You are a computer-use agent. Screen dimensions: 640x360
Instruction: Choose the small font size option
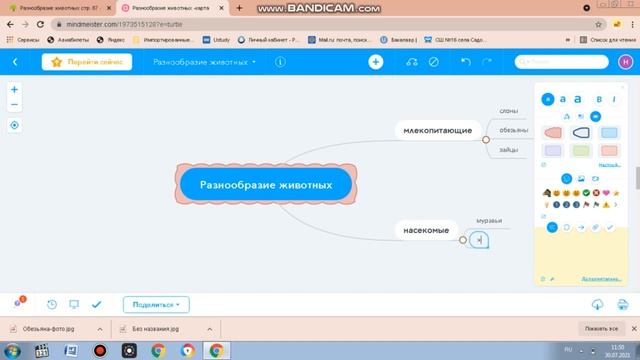pyautogui.click(x=548, y=99)
